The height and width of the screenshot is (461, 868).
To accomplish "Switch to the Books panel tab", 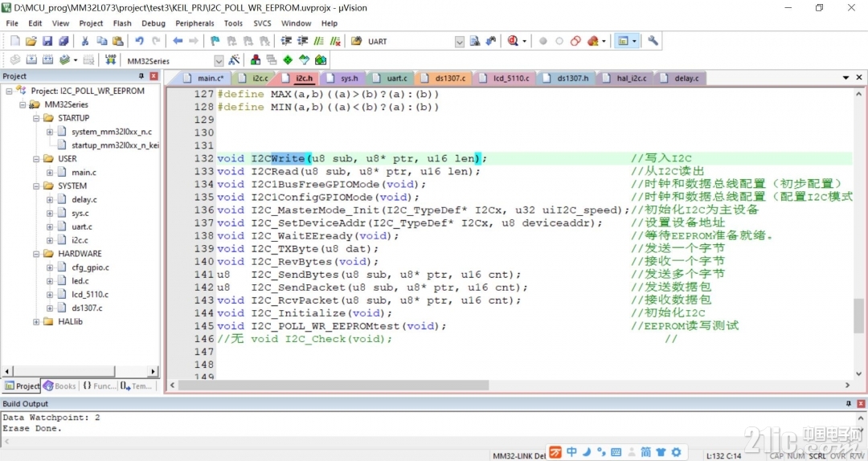I will tap(59, 386).
